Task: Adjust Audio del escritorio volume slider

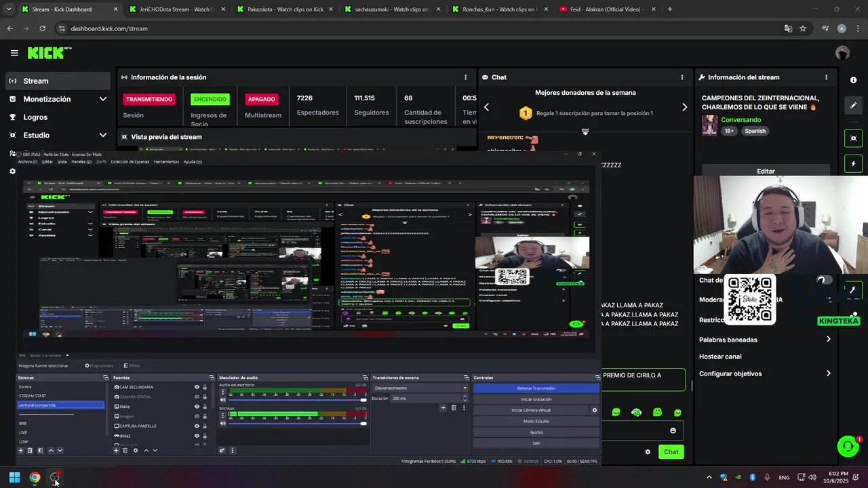Action: [297, 400]
